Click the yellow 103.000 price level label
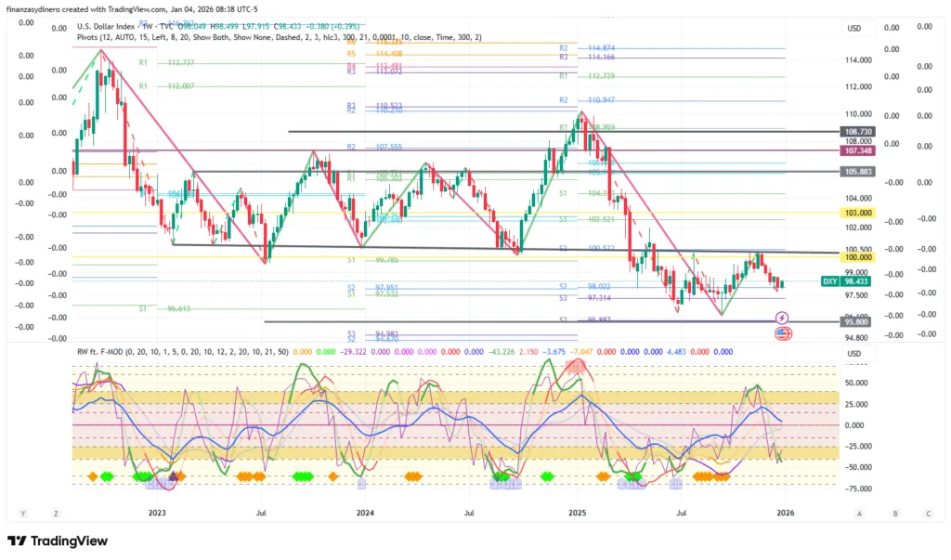 coord(856,214)
